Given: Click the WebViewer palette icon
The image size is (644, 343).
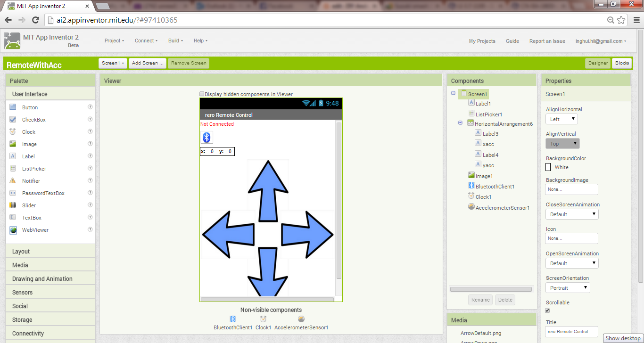Looking at the screenshot, I should (x=13, y=230).
